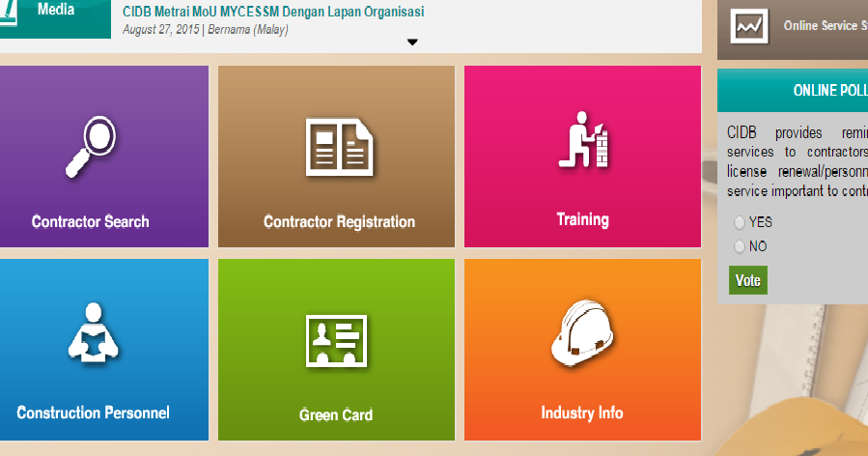The width and height of the screenshot is (868, 456).
Task: Click the document Contractor Registration icon
Action: pyautogui.click(x=339, y=147)
